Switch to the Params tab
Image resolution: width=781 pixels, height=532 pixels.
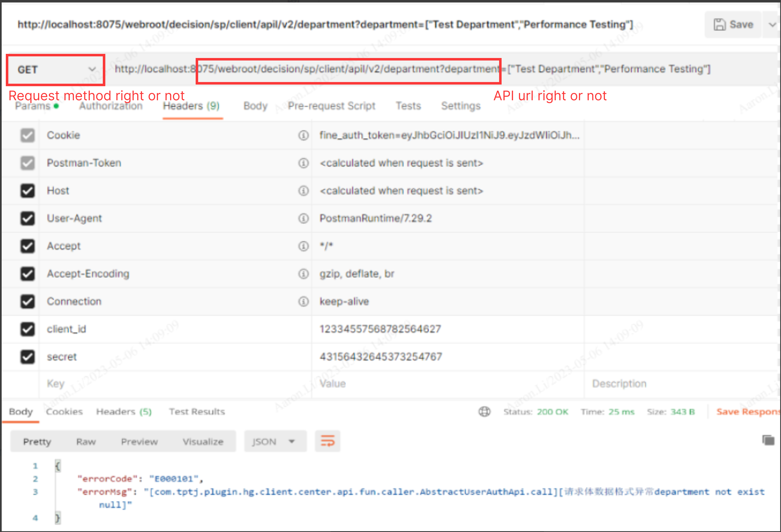(x=37, y=106)
